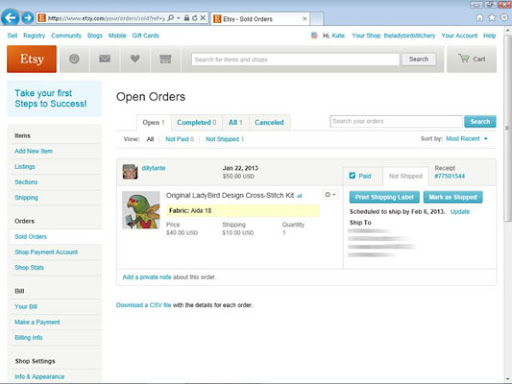Open browser home icon
Image resolution: width=512 pixels, height=384 pixels.
(479, 18)
